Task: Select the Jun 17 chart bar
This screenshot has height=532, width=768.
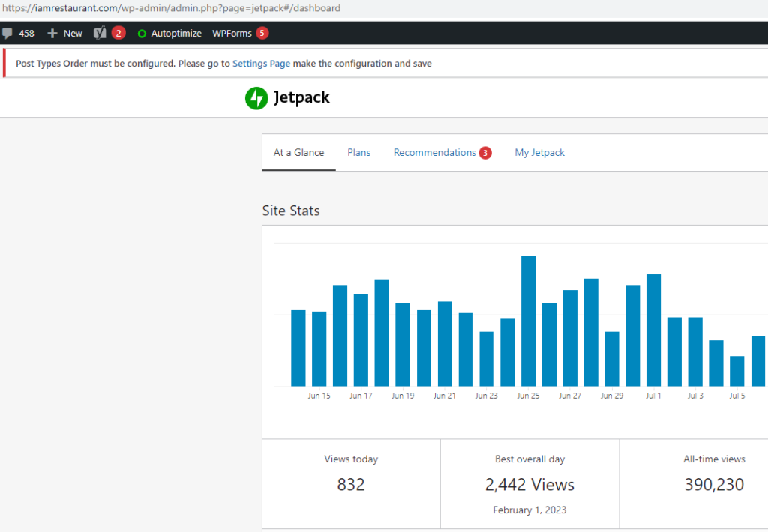Action: click(361, 341)
